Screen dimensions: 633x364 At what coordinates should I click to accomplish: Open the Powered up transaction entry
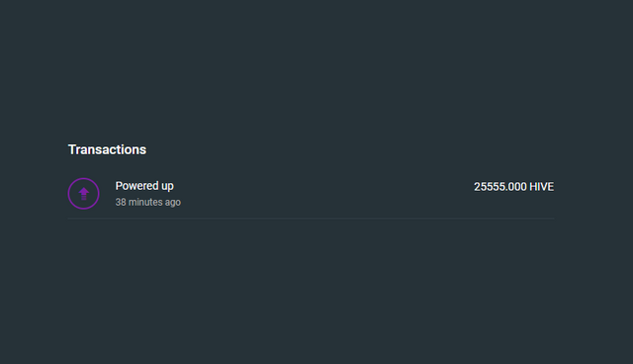(x=311, y=194)
